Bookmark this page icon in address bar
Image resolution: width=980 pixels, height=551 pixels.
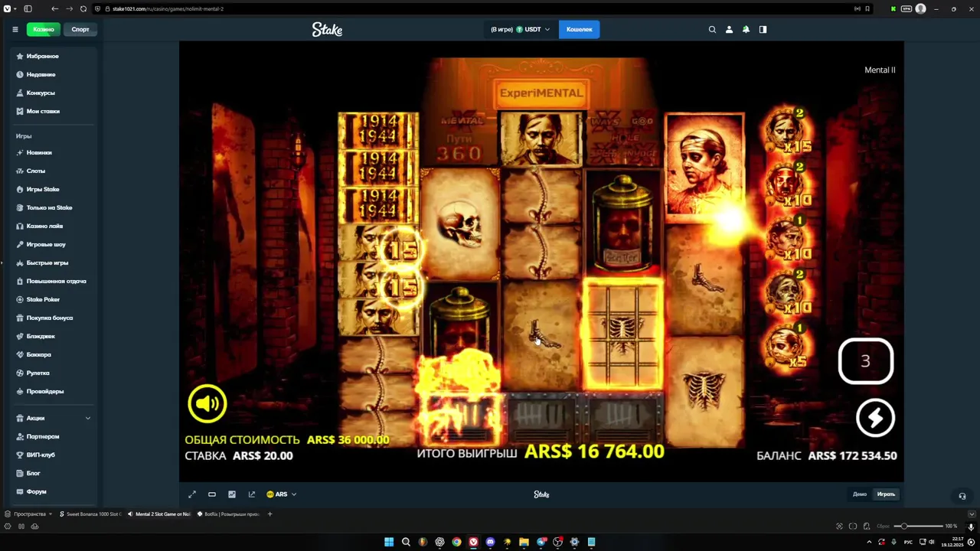[867, 8]
